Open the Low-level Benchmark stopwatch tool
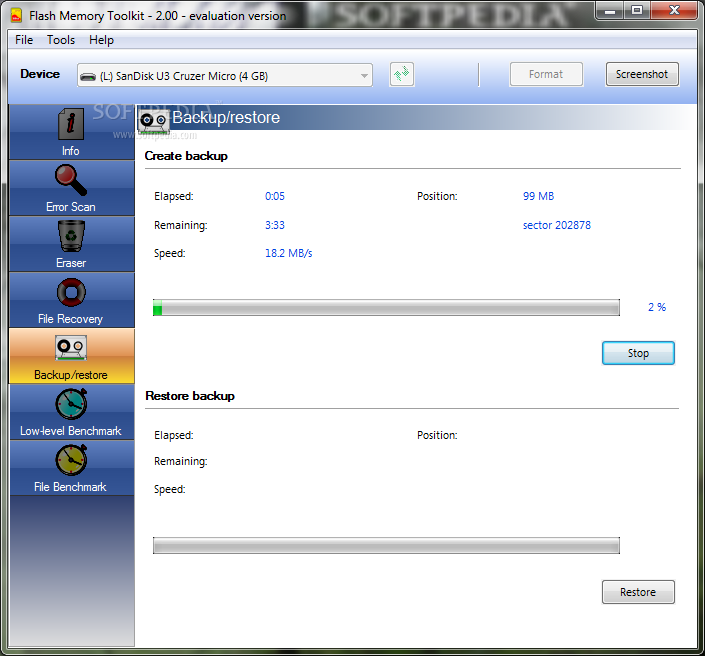Screen dimensions: 705x656 (71, 411)
